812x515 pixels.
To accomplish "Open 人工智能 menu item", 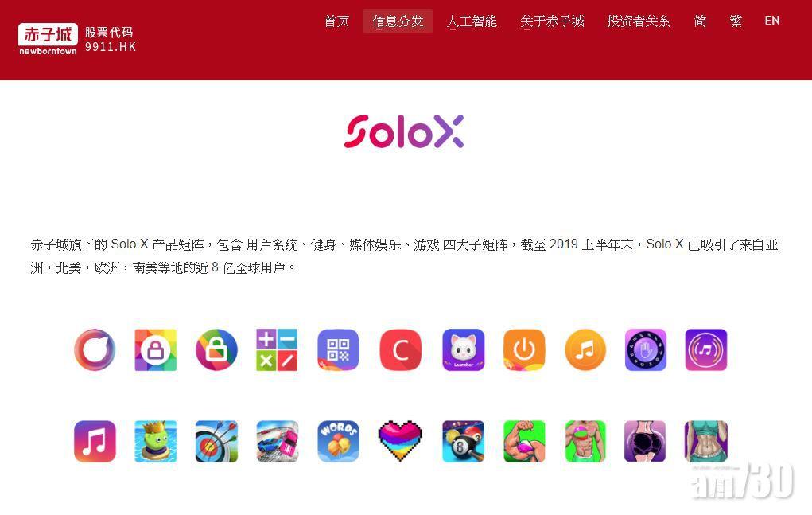I will (x=472, y=21).
